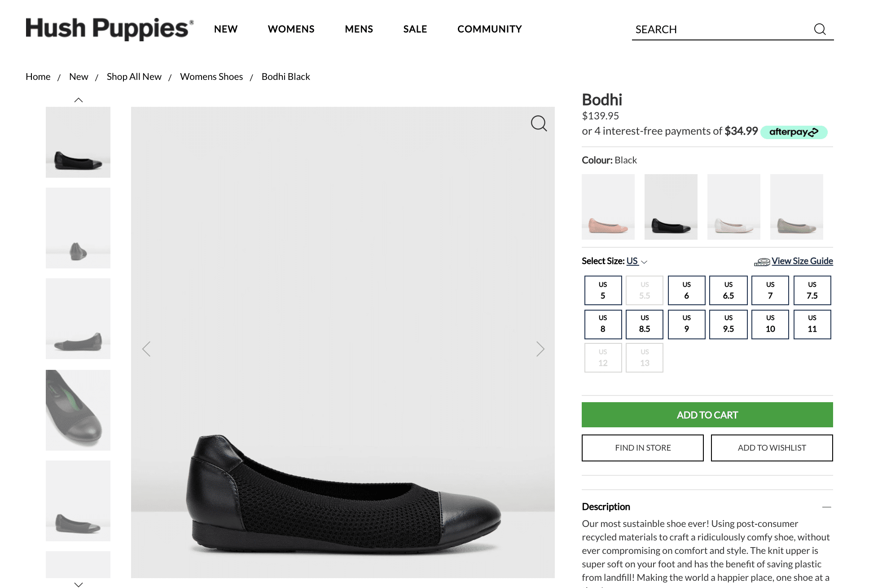Image resolution: width=869 pixels, height=588 pixels.
Task: Open the Sale navigation menu
Action: click(415, 29)
